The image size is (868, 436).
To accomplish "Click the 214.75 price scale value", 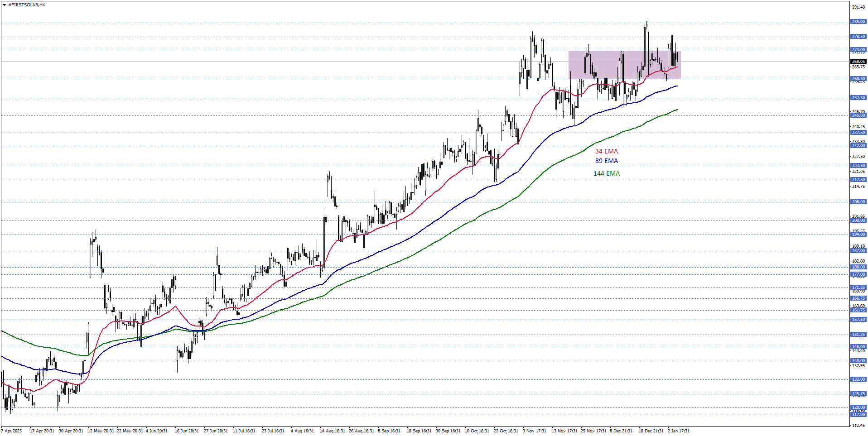I will pos(858,187).
